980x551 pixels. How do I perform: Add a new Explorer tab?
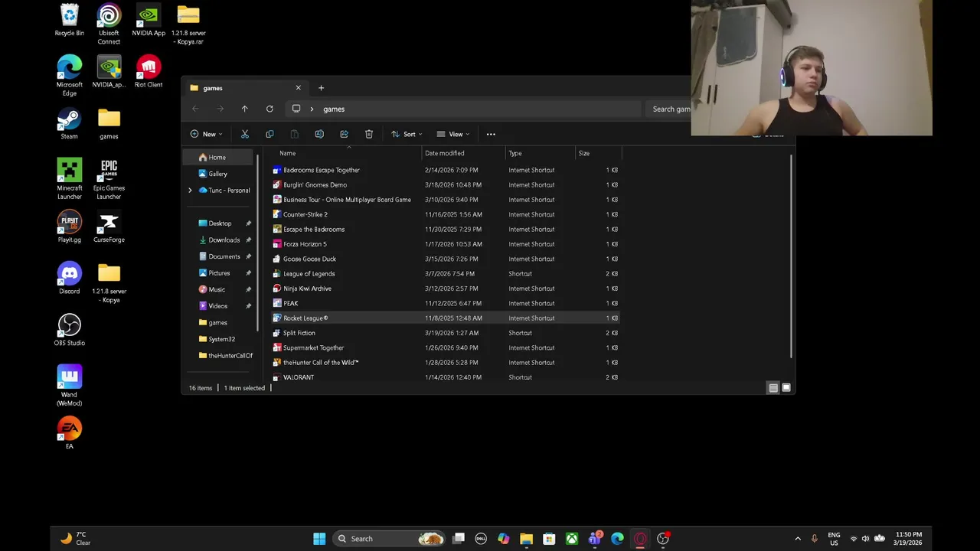pos(321,88)
